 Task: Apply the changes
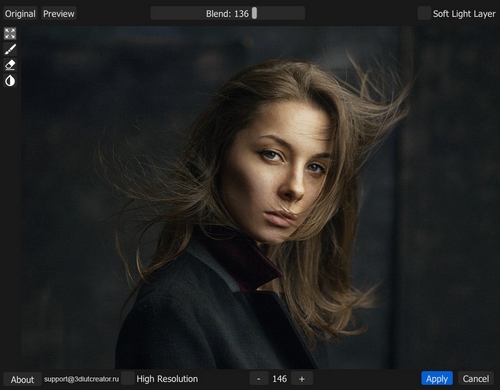[x=437, y=378]
